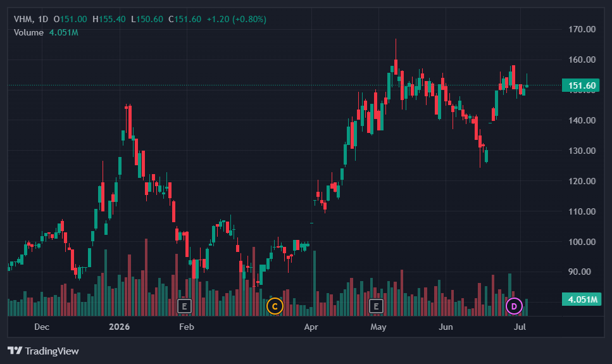Image resolution: width=612 pixels, height=364 pixels.
Task: Click the Apr label on time axis
Action: tap(311, 327)
